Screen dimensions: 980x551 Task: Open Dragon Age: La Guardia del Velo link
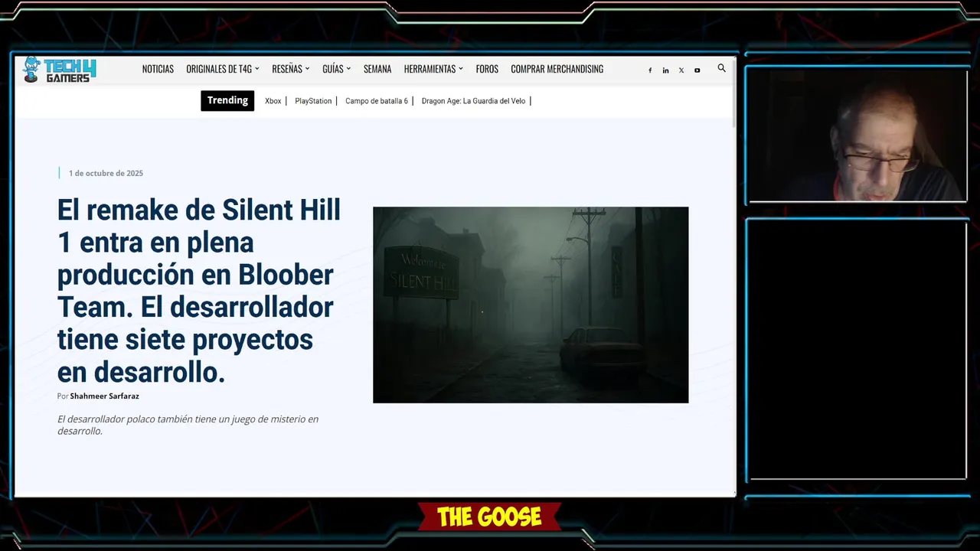coord(473,101)
